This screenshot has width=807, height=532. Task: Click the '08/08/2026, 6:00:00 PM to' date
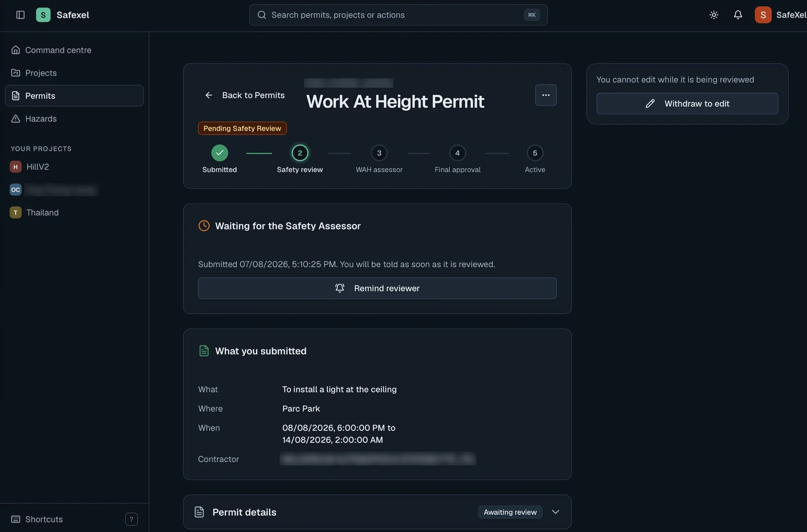tap(339, 428)
